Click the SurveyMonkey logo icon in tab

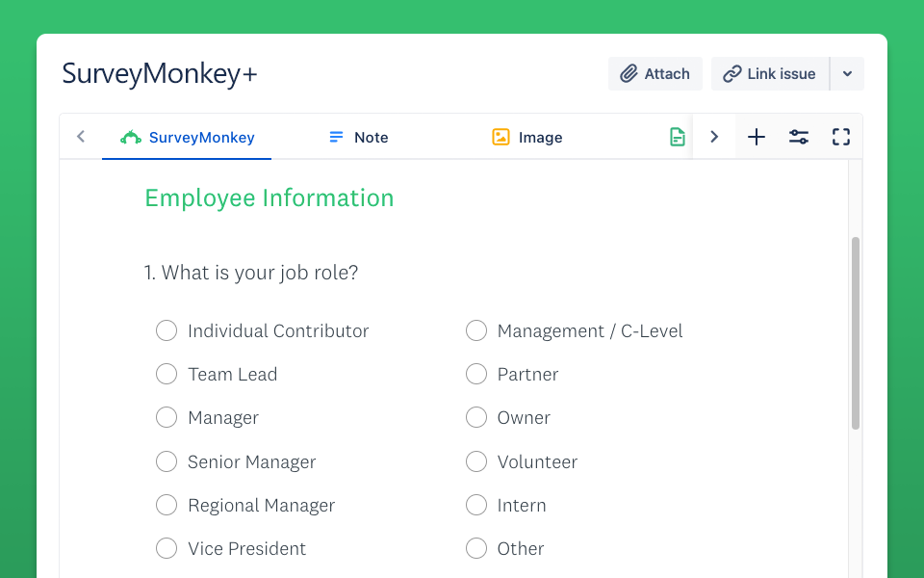(x=131, y=138)
